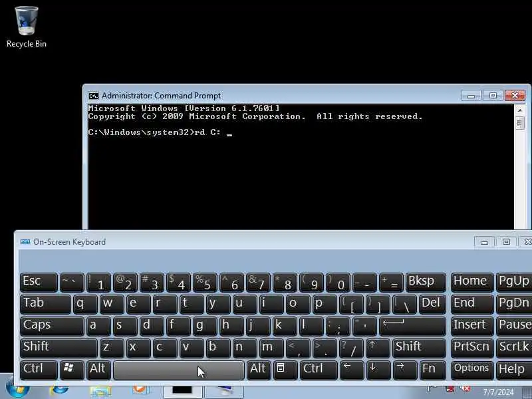Tap the End key

pos(472,305)
